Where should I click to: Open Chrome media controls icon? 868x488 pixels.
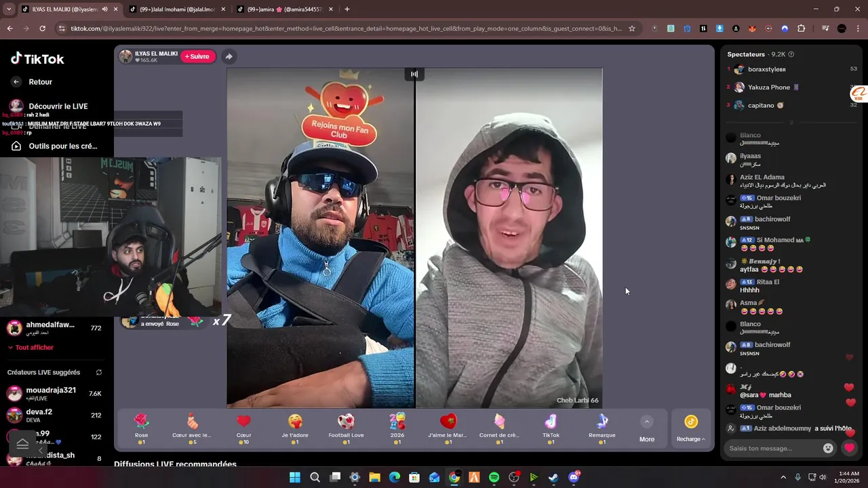pos(825,28)
